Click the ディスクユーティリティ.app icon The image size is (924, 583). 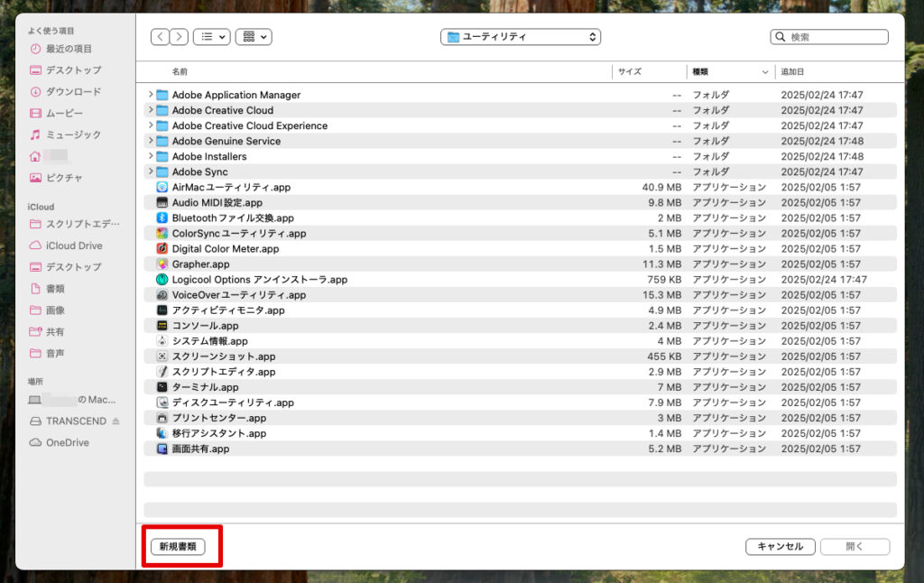tap(162, 402)
